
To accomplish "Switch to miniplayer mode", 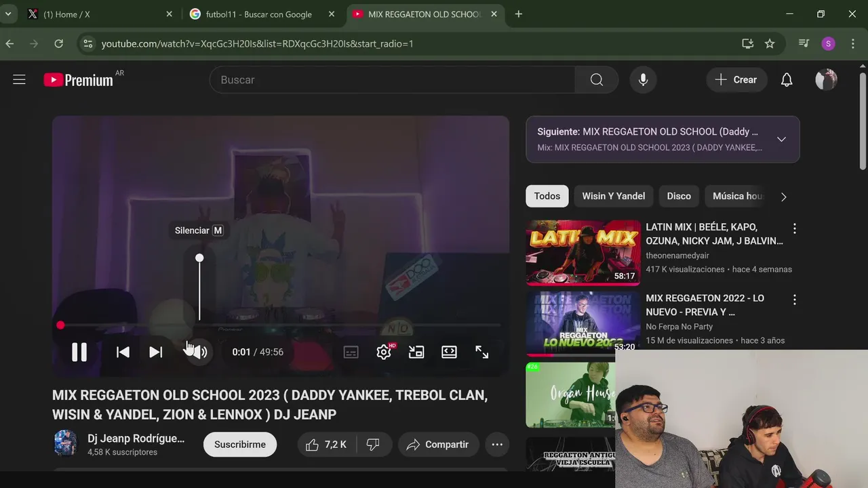I will pyautogui.click(x=416, y=352).
